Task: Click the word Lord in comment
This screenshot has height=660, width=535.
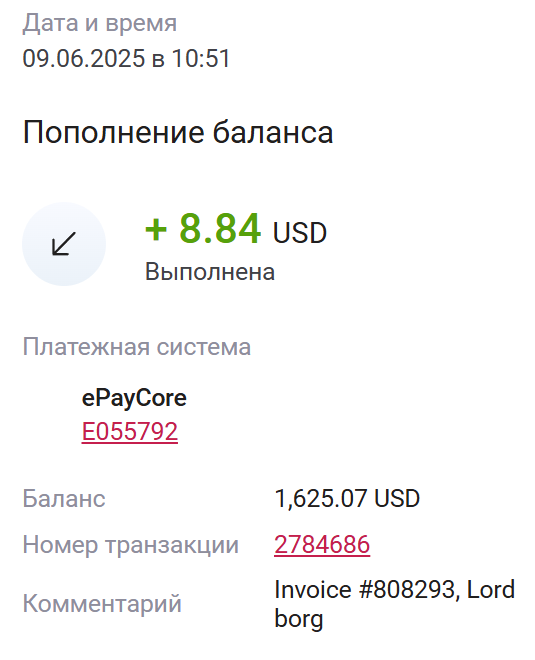Action: click(491, 589)
